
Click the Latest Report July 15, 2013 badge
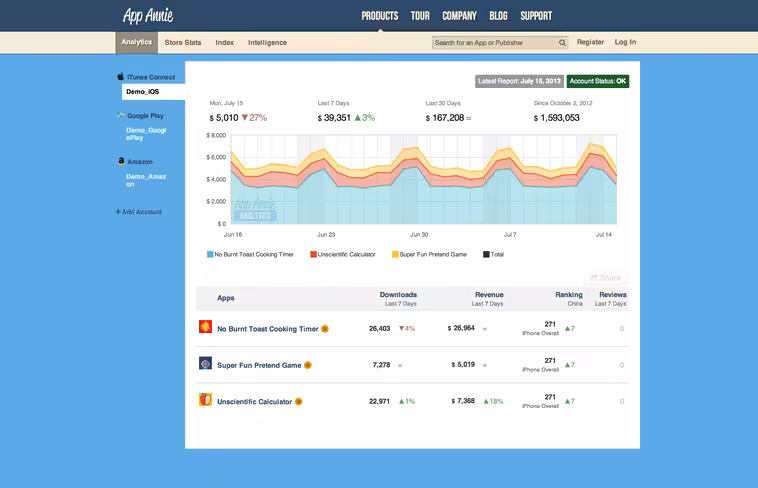(x=519, y=81)
